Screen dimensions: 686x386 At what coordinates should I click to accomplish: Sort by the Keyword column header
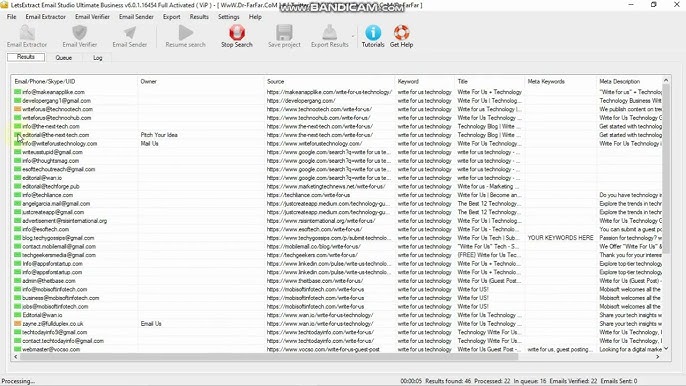click(x=425, y=81)
